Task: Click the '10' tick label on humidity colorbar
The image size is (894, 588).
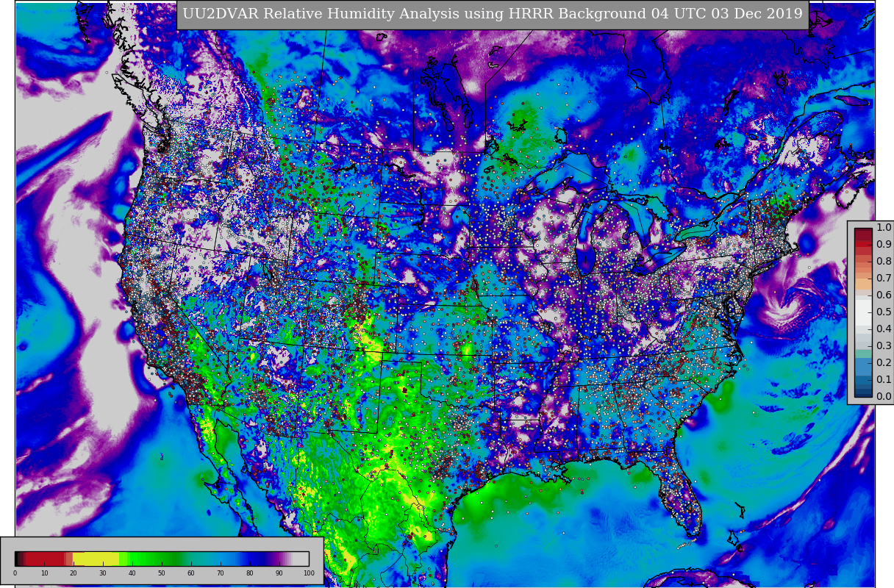Action: click(44, 573)
